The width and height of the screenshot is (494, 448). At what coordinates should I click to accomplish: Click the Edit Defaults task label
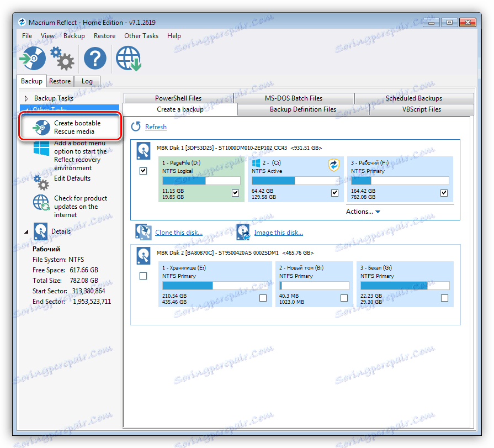pos(72,178)
